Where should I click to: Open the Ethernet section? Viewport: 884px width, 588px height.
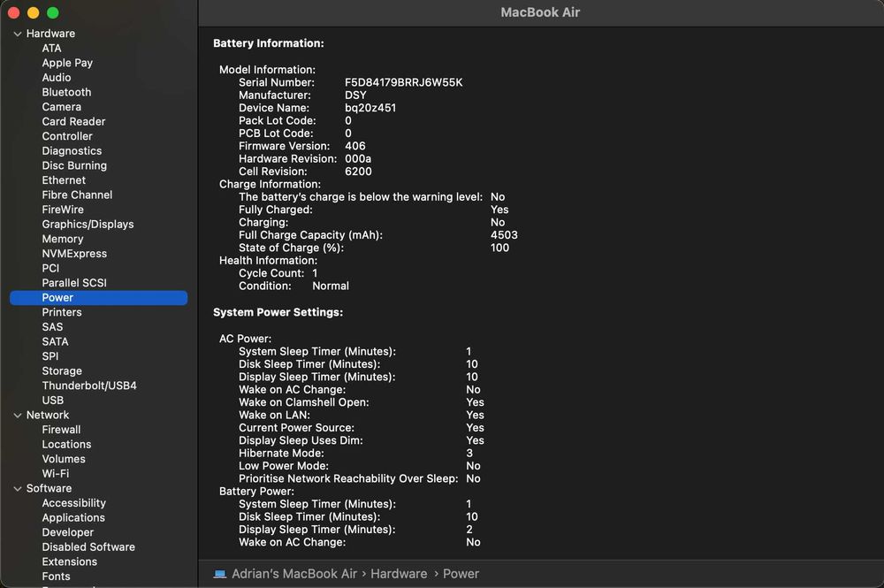(64, 180)
